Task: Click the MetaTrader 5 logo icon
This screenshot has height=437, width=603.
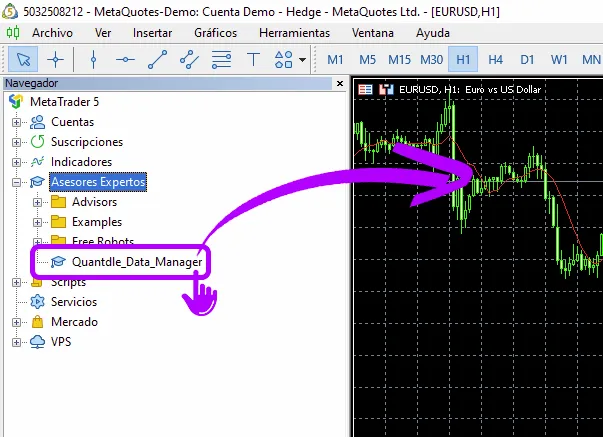Action: [16, 102]
